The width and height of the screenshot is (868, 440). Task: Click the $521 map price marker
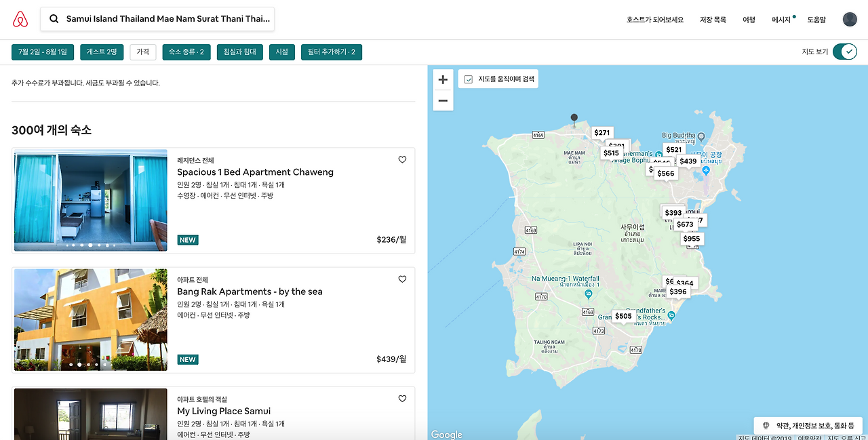pyautogui.click(x=673, y=150)
